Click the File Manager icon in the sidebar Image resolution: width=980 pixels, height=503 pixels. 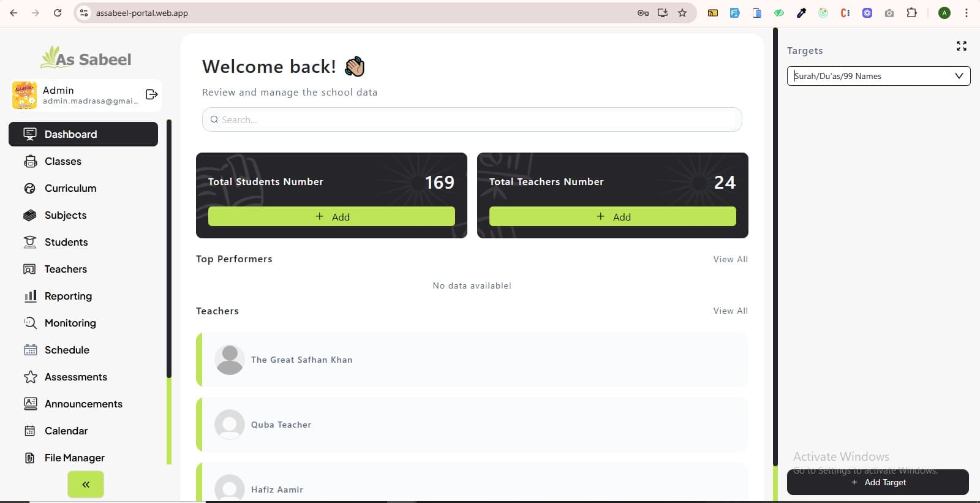[30, 458]
